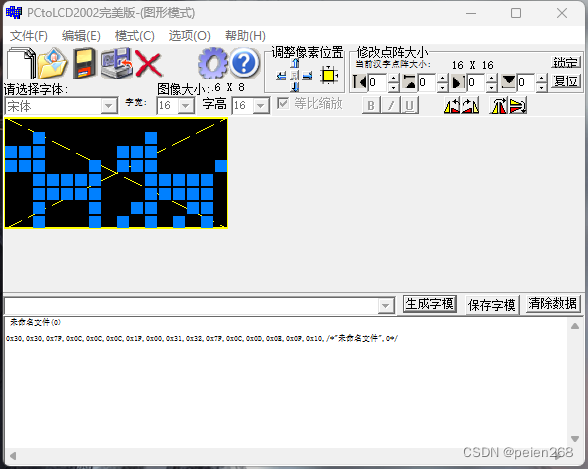The image size is (588, 469).
Task: Click the blue question mark help icon
Action: pyautogui.click(x=244, y=63)
